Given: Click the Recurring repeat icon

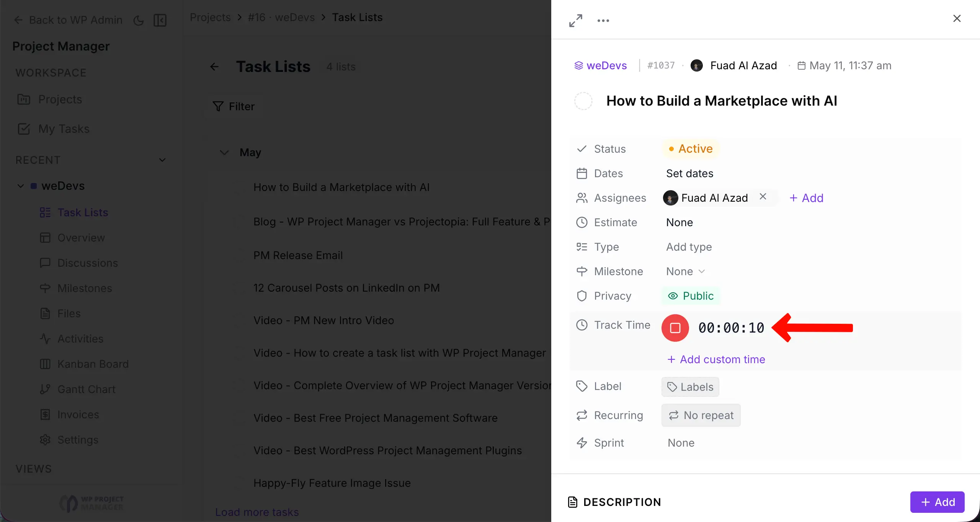Looking at the screenshot, I should [582, 415].
